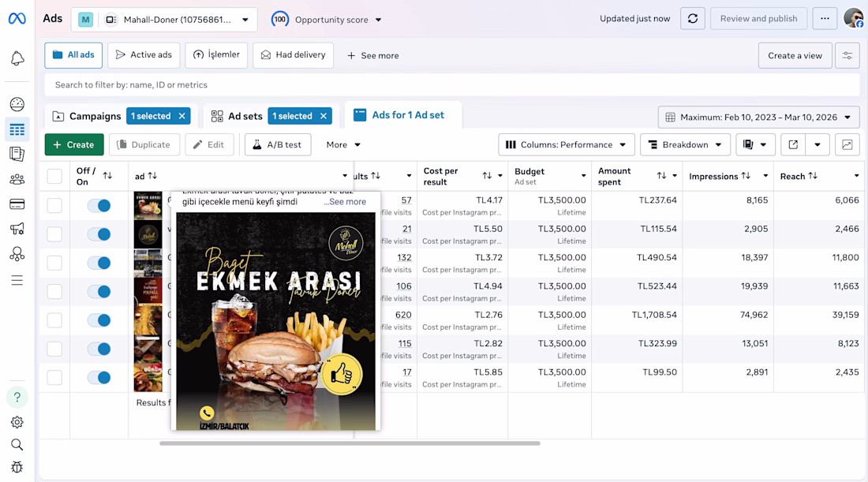Open Settings gear in sidebar
The width and height of the screenshot is (868, 482).
[x=17, y=422]
